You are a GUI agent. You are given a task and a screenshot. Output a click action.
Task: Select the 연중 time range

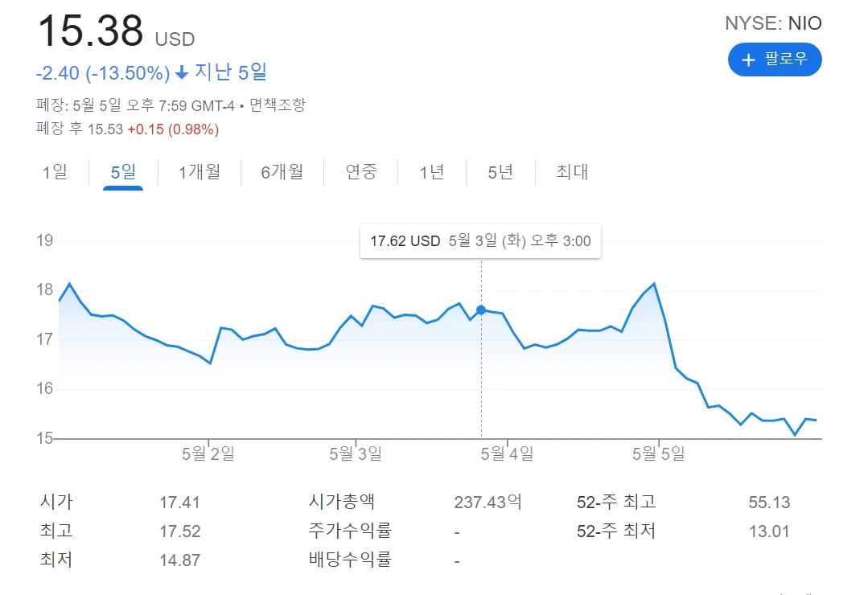click(360, 172)
